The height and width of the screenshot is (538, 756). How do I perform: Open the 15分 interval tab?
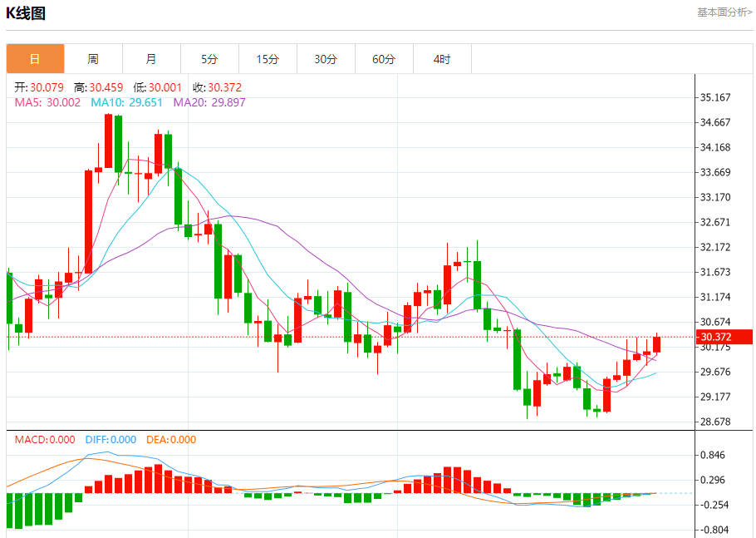[268, 59]
